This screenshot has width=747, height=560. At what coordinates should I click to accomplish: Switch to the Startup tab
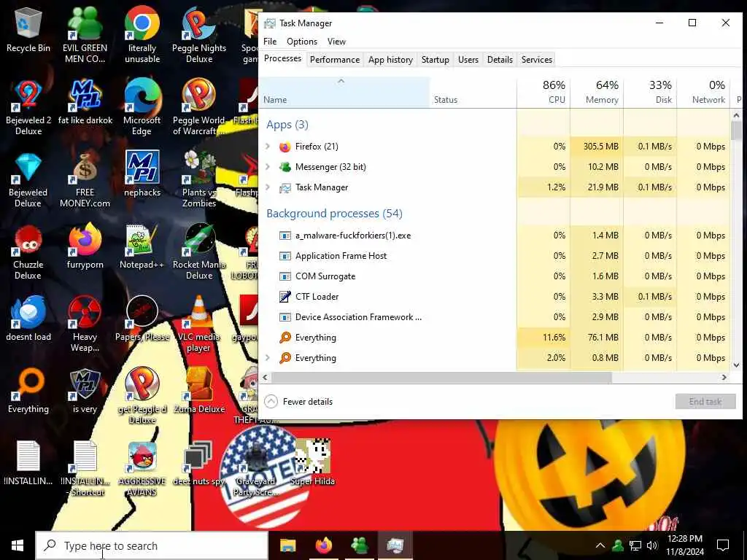(x=435, y=60)
